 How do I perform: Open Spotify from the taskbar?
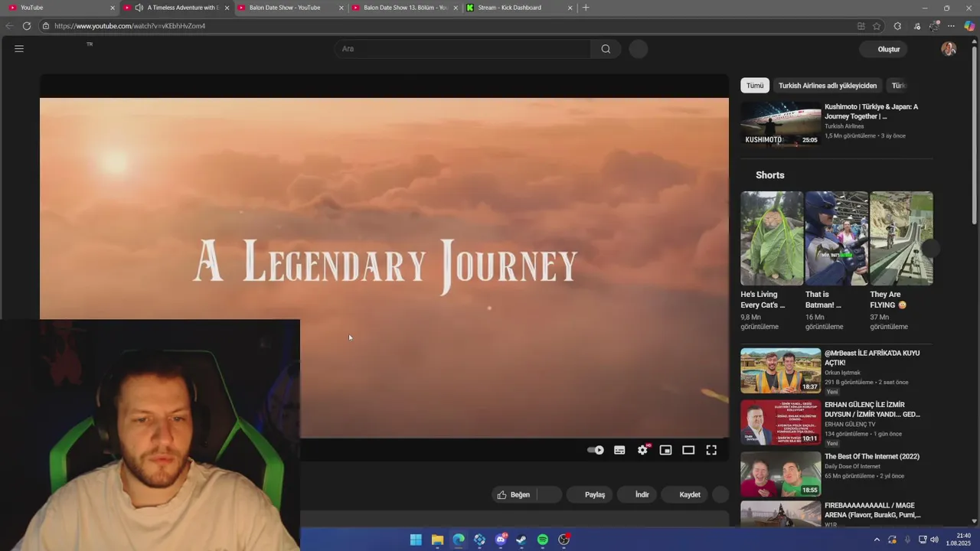click(543, 540)
